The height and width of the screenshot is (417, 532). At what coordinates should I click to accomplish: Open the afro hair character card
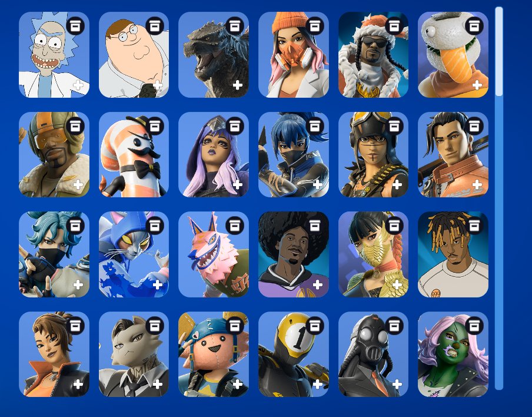294,254
